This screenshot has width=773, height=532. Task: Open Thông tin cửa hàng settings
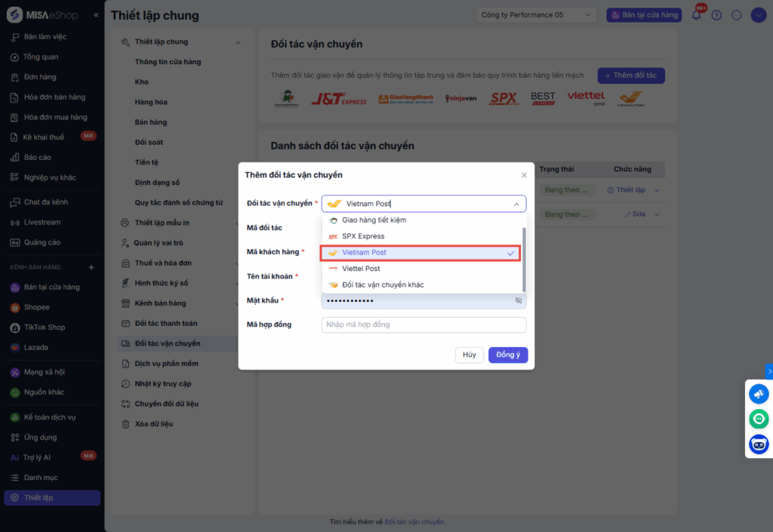168,62
